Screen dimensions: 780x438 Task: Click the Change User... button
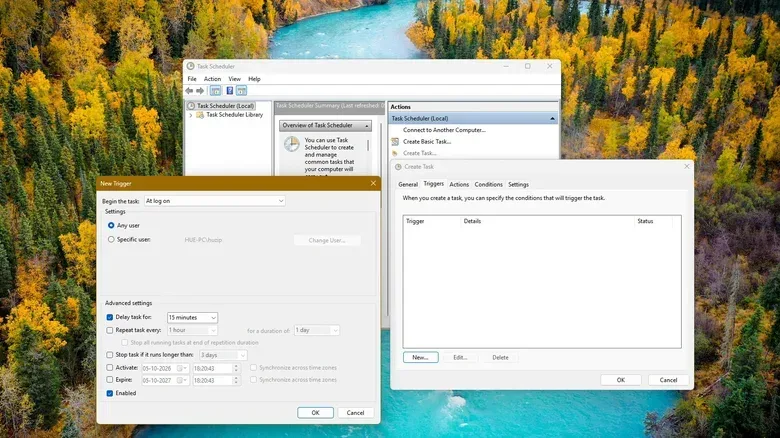click(327, 240)
